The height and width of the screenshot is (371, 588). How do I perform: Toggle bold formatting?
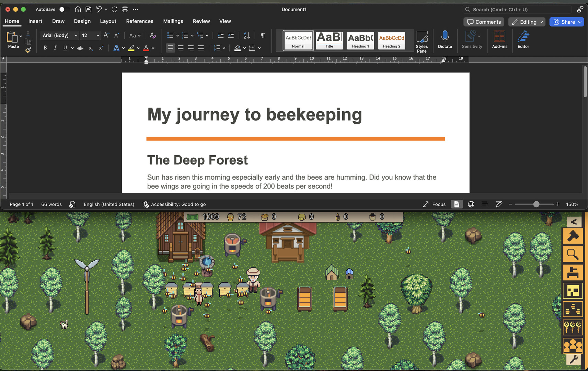tap(45, 48)
